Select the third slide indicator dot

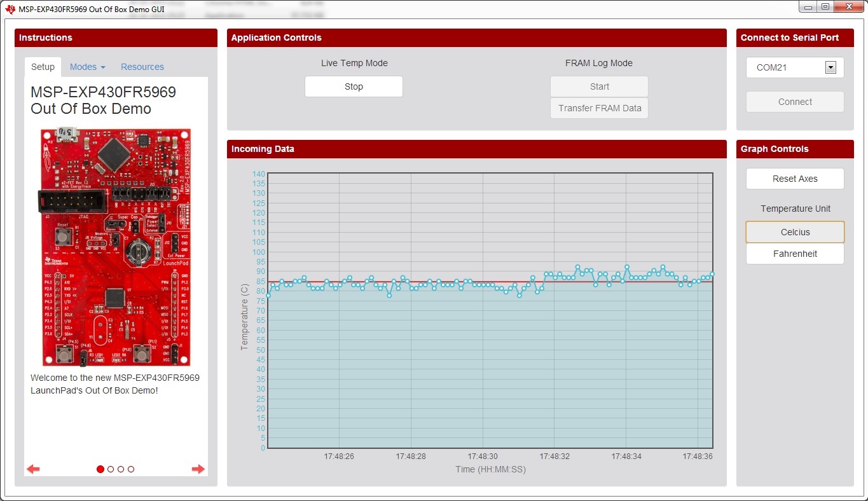(121, 469)
